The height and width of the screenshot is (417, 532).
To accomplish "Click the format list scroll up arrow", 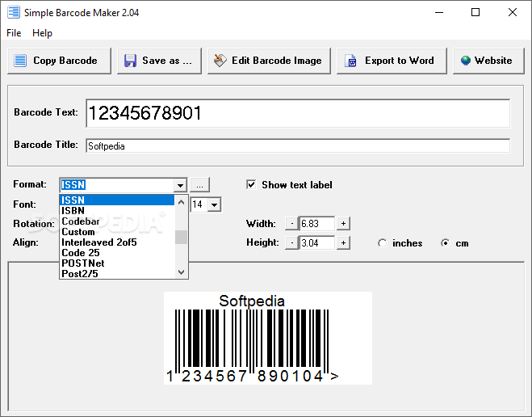I will [x=181, y=202].
